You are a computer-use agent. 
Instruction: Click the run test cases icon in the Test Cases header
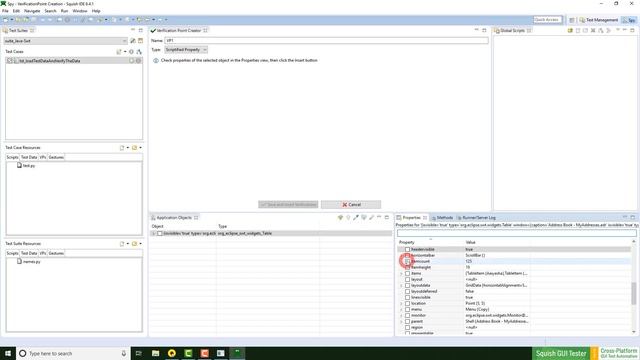[139, 52]
